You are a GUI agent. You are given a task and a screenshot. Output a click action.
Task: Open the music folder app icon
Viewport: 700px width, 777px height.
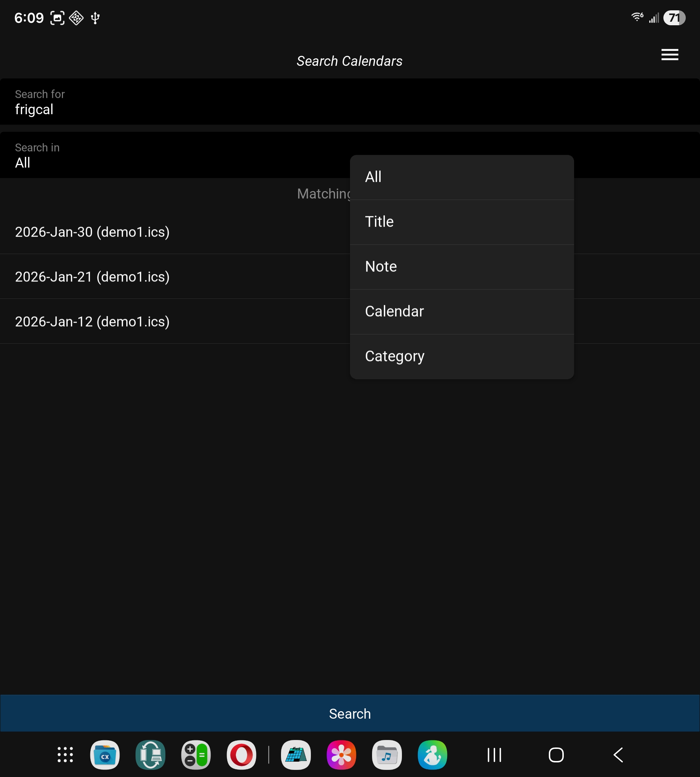pyautogui.click(x=387, y=754)
